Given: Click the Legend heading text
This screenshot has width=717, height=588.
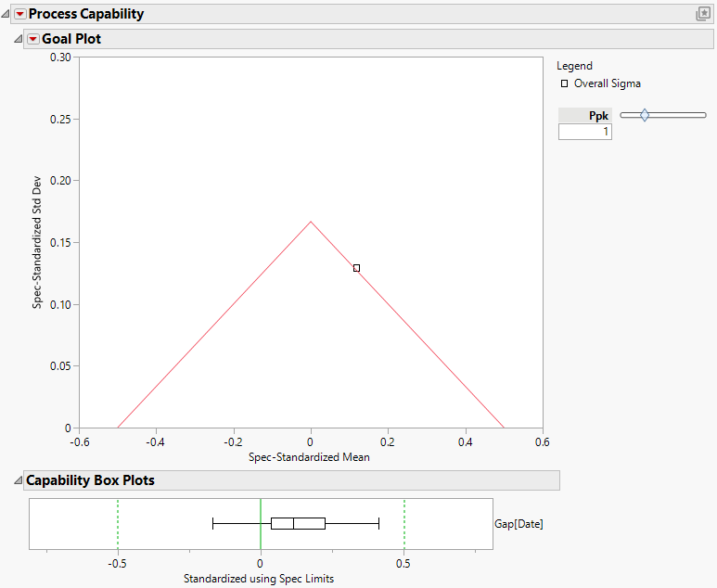Looking at the screenshot, I should [x=574, y=66].
